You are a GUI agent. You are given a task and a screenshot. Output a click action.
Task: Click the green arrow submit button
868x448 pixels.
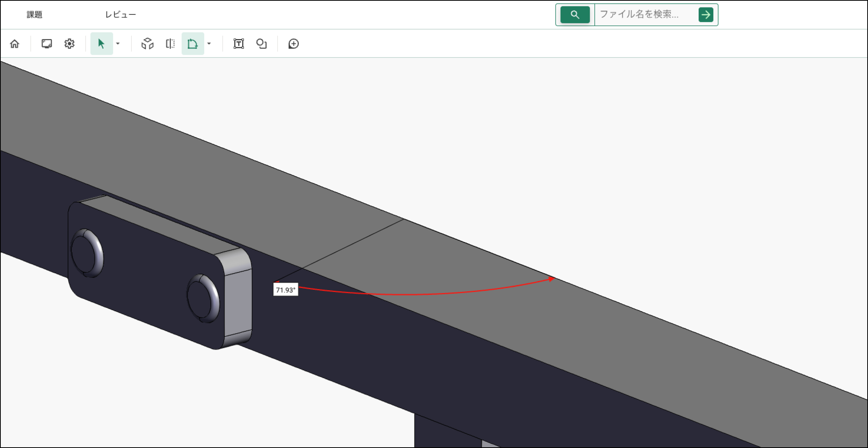pyautogui.click(x=706, y=15)
